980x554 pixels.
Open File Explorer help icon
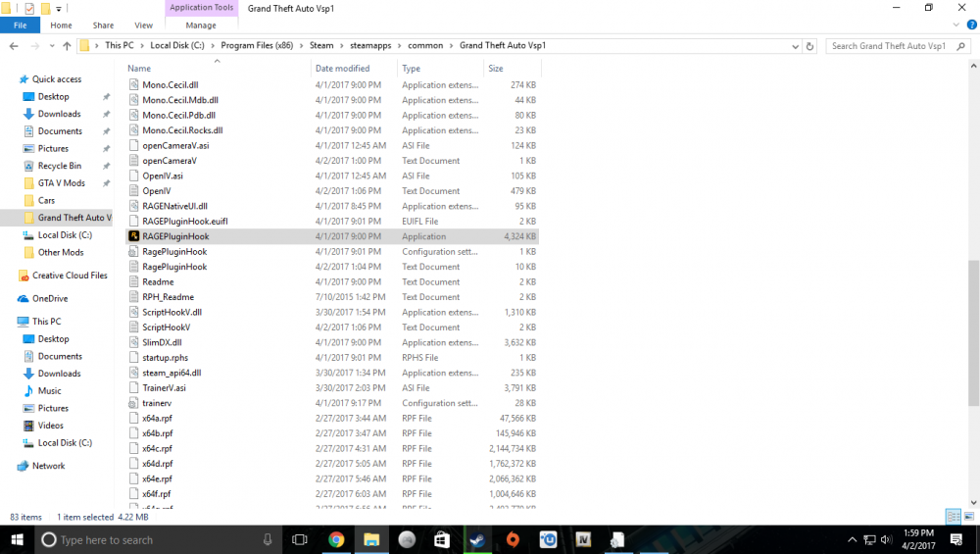[x=972, y=25]
